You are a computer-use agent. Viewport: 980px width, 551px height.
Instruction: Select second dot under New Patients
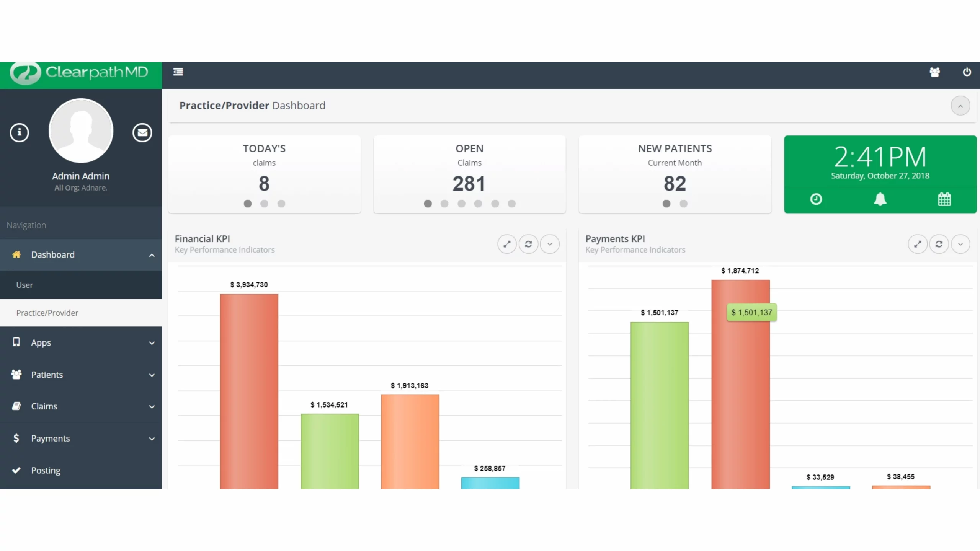coord(683,204)
